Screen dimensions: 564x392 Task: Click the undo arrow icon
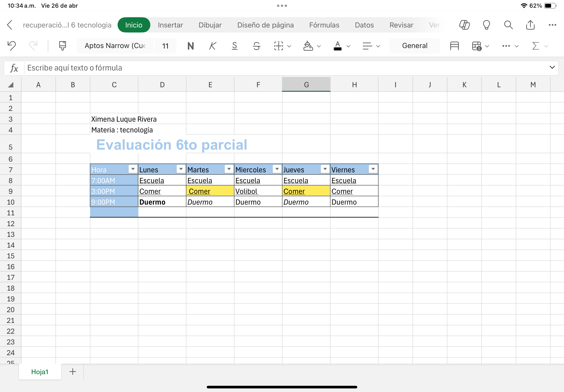(11, 46)
